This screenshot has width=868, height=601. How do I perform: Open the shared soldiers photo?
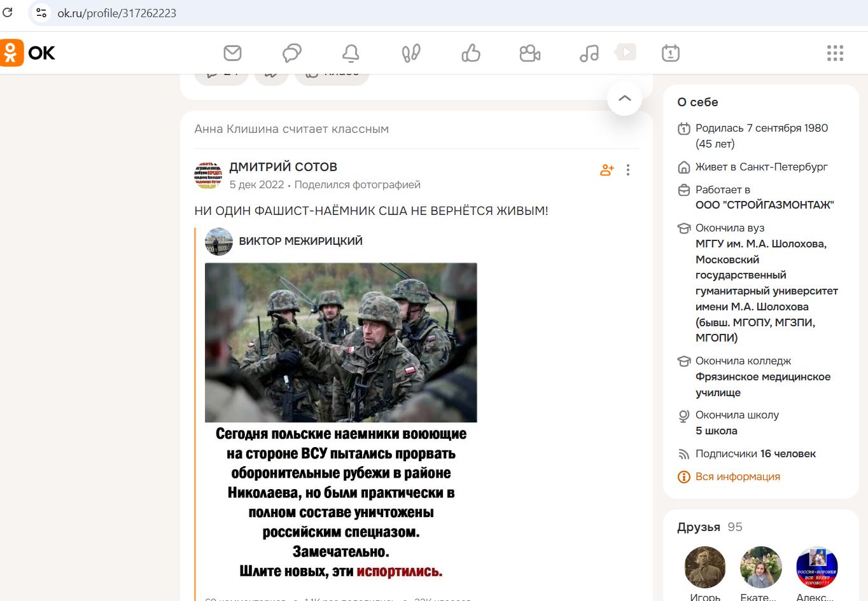pos(340,342)
